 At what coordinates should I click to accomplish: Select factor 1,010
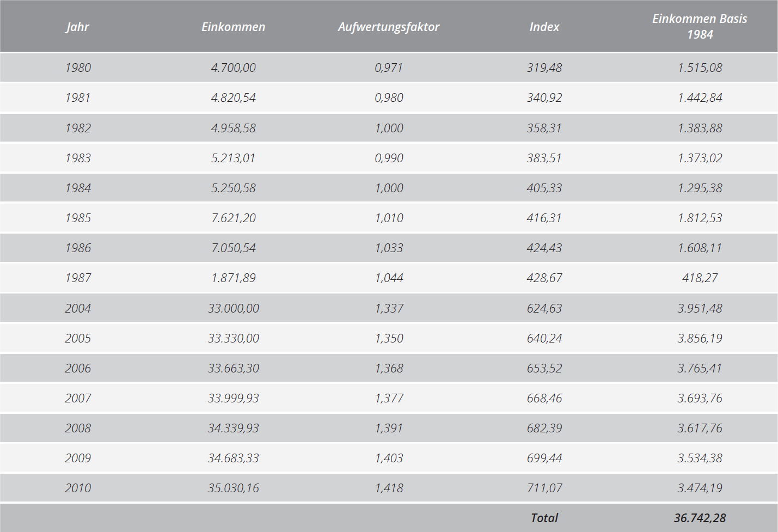389,218
